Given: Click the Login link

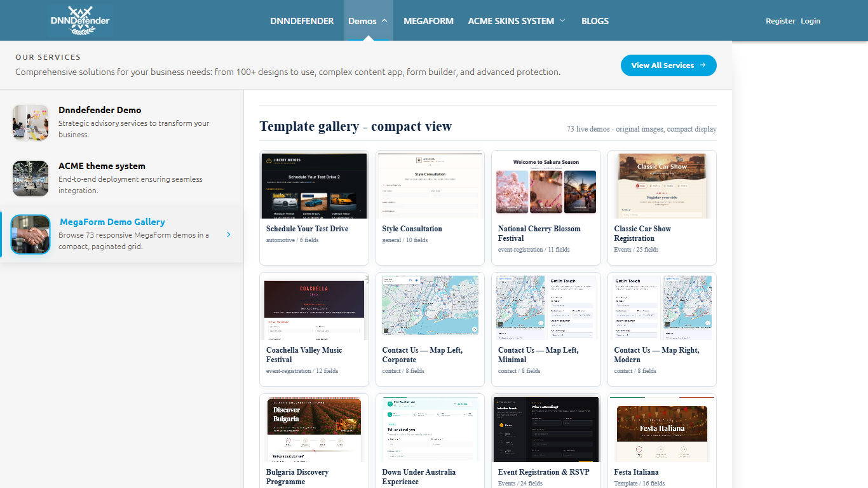Looking at the screenshot, I should point(810,21).
